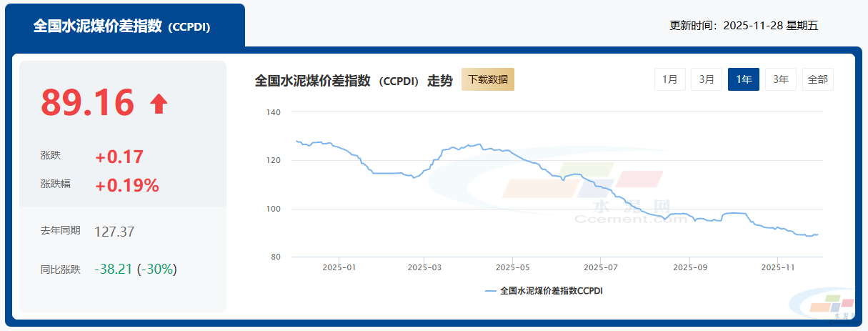
Task: Show 全部 data range on chart
Action: [x=817, y=79]
